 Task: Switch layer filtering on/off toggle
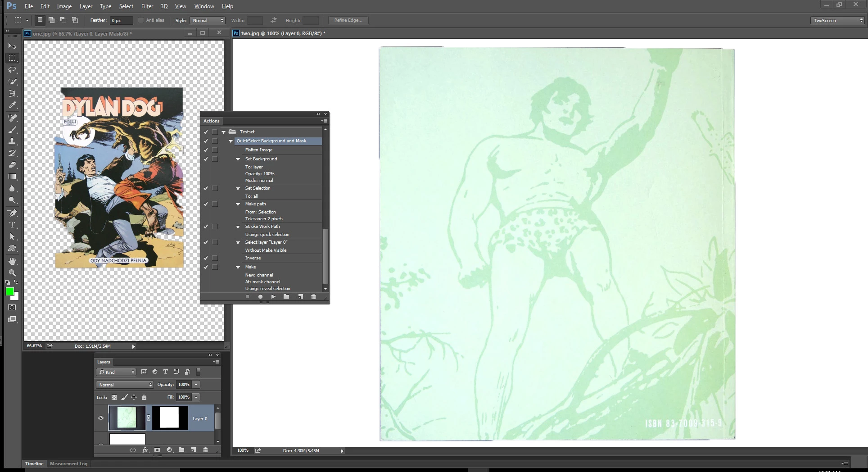point(198,372)
